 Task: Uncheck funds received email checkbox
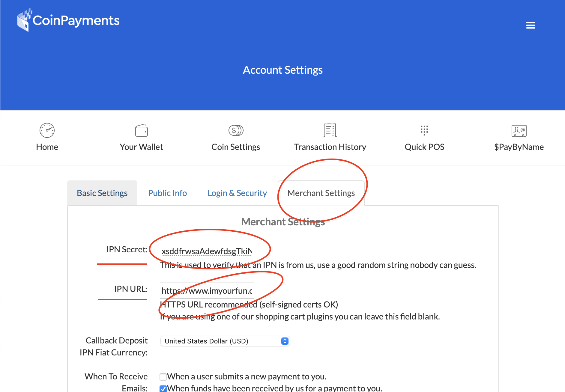click(163, 389)
